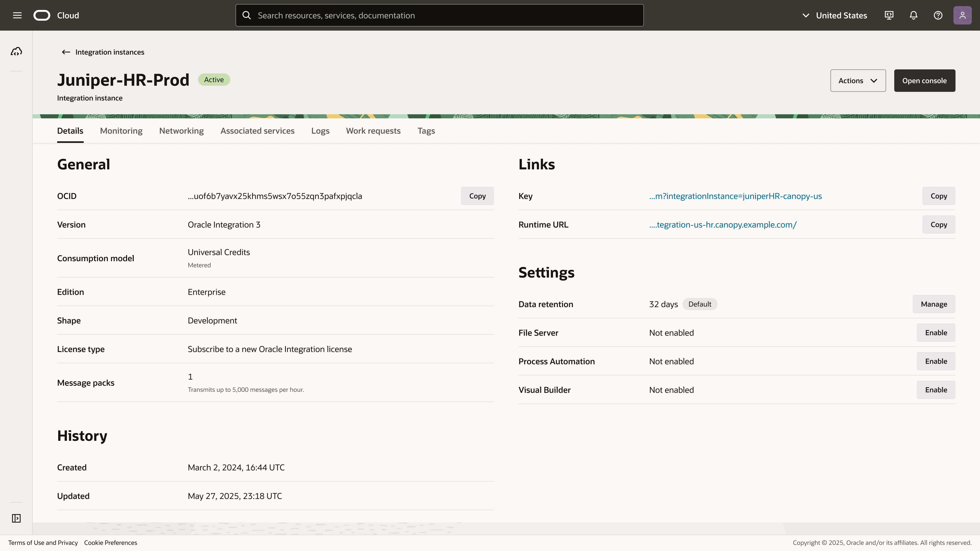The width and height of the screenshot is (980, 551).
Task: Open the user profile avatar
Action: click(x=962, y=15)
